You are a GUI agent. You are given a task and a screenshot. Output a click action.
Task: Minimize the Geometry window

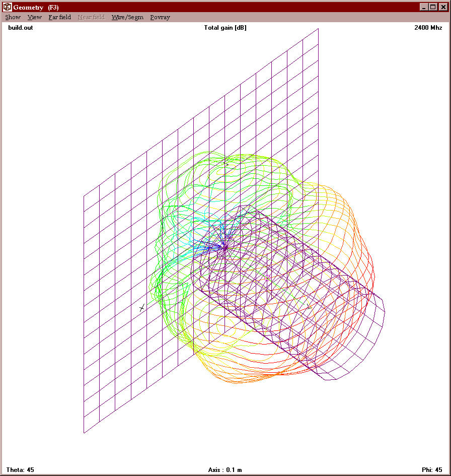(x=424, y=7)
